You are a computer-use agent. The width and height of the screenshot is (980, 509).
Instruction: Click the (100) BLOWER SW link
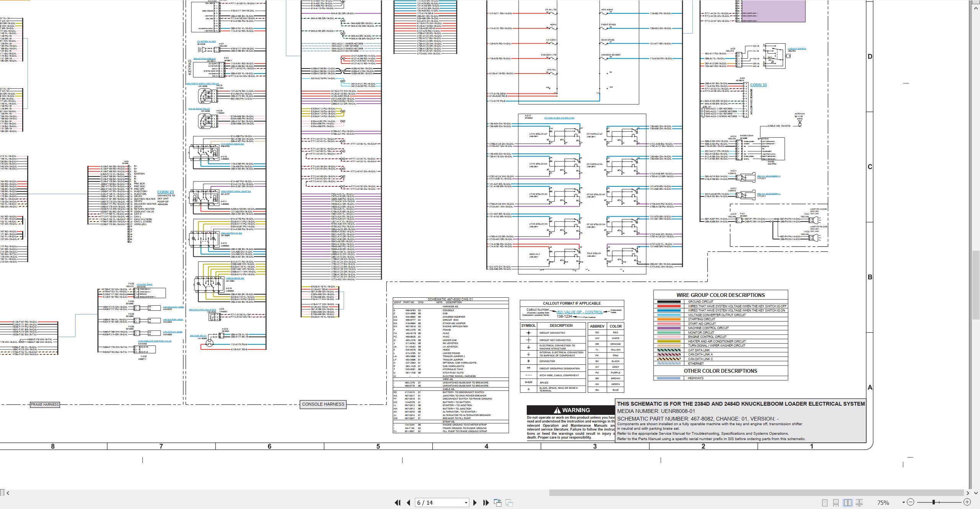[x=235, y=278]
